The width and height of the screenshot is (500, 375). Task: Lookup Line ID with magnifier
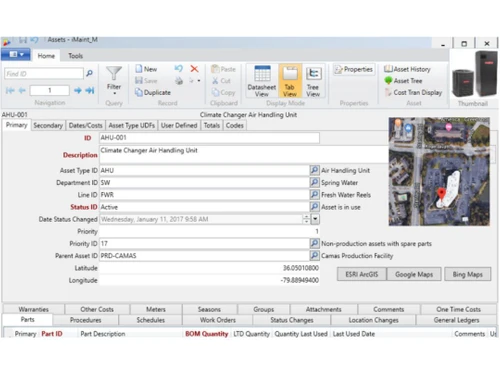pyautogui.click(x=314, y=195)
